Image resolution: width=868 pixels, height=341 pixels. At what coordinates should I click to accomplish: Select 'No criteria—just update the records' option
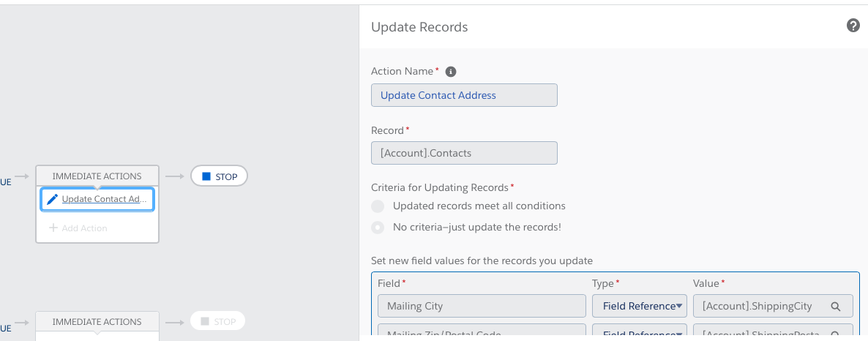(378, 228)
